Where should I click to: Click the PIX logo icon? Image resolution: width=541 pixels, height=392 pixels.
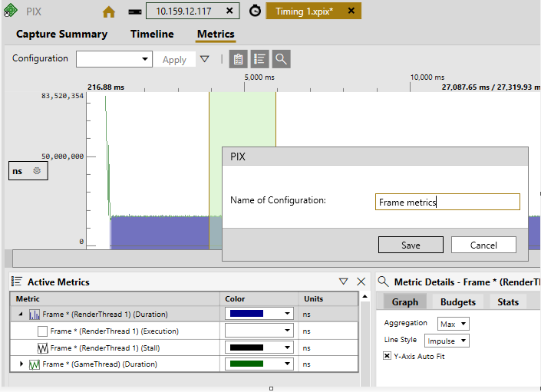tap(10, 10)
